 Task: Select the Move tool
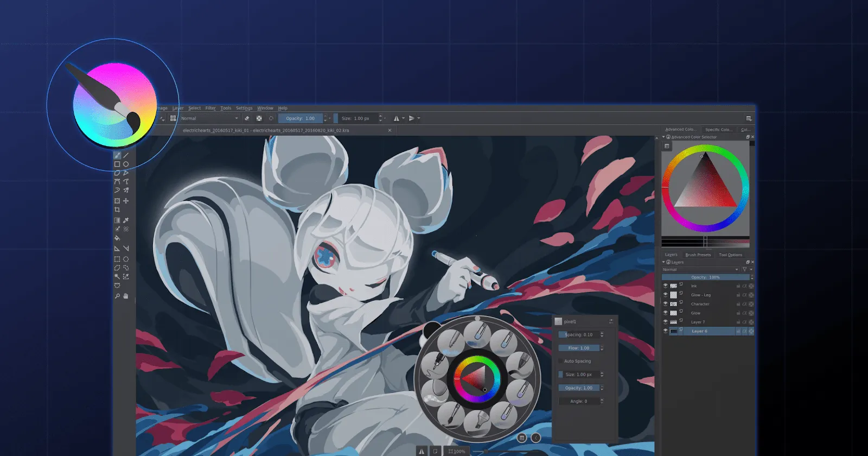[126, 201]
